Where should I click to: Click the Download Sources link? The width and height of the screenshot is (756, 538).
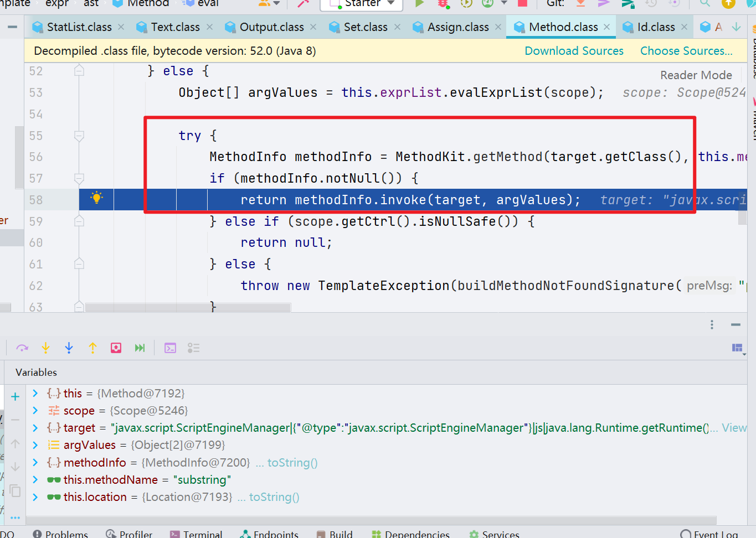pos(574,51)
